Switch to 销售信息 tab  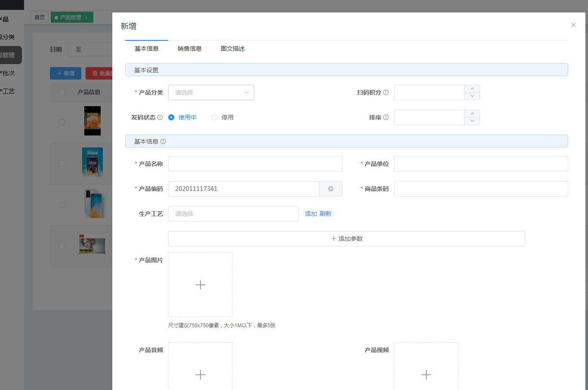click(x=190, y=49)
